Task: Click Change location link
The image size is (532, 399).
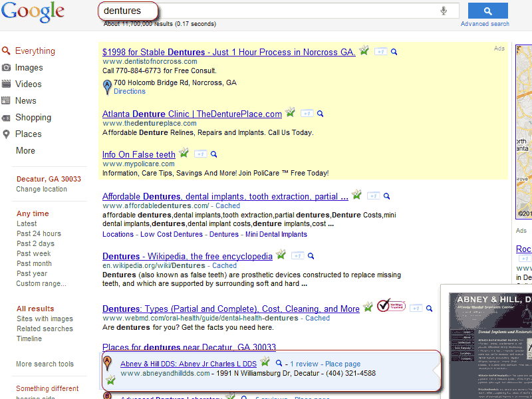Action: click(41, 189)
